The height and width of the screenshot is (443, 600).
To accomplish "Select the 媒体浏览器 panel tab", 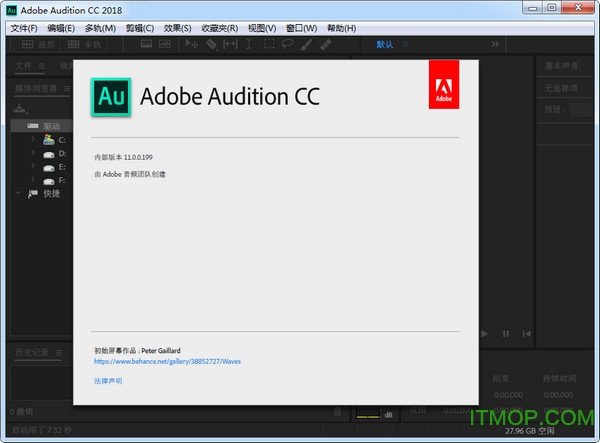I will pyautogui.click(x=36, y=89).
